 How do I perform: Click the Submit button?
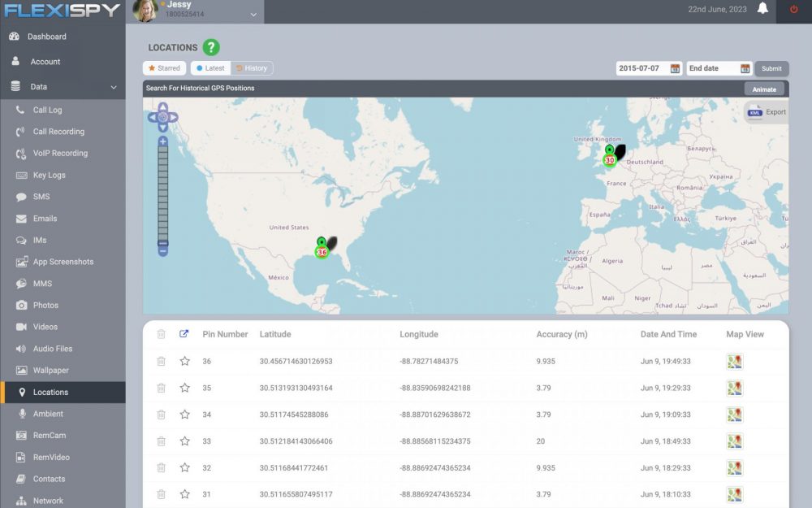pos(771,68)
